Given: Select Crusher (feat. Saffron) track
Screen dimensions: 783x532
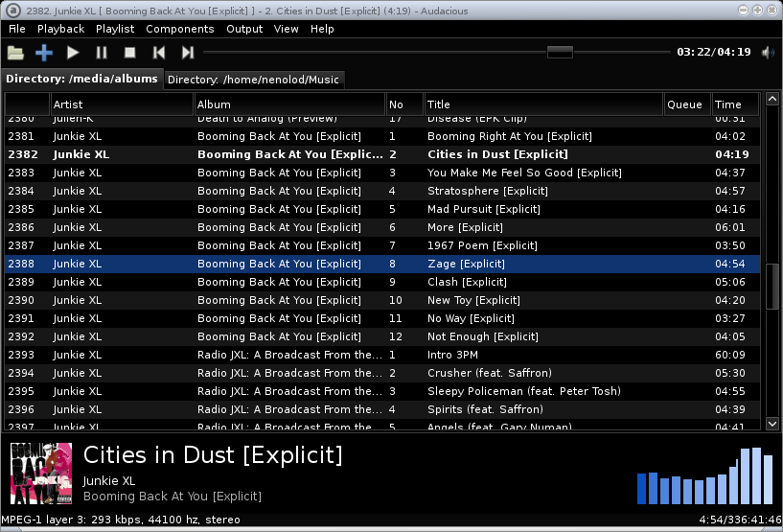Looking at the screenshot, I should coord(382,373).
